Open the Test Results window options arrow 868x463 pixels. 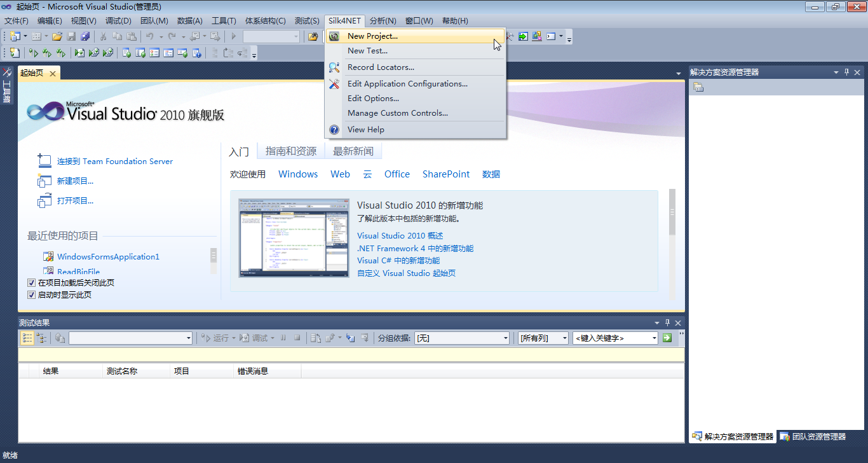[657, 323]
